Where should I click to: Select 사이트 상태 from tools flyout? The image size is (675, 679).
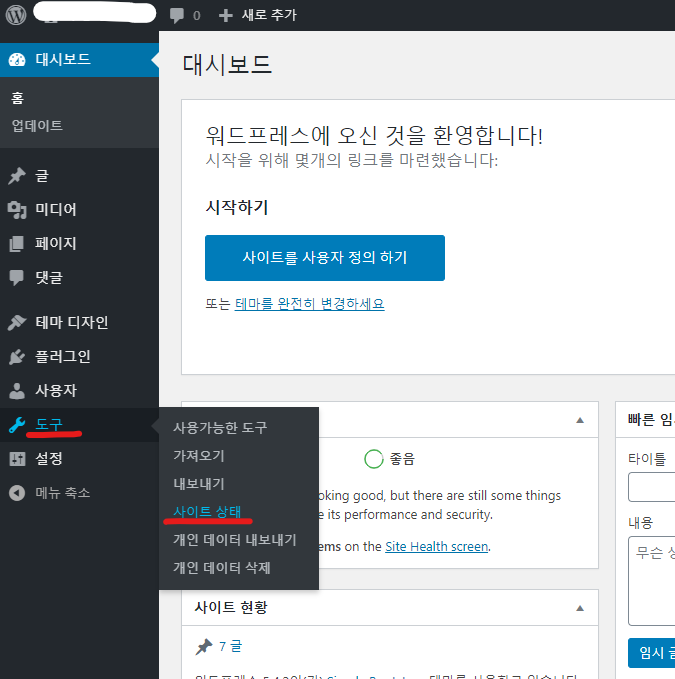tap(207, 512)
